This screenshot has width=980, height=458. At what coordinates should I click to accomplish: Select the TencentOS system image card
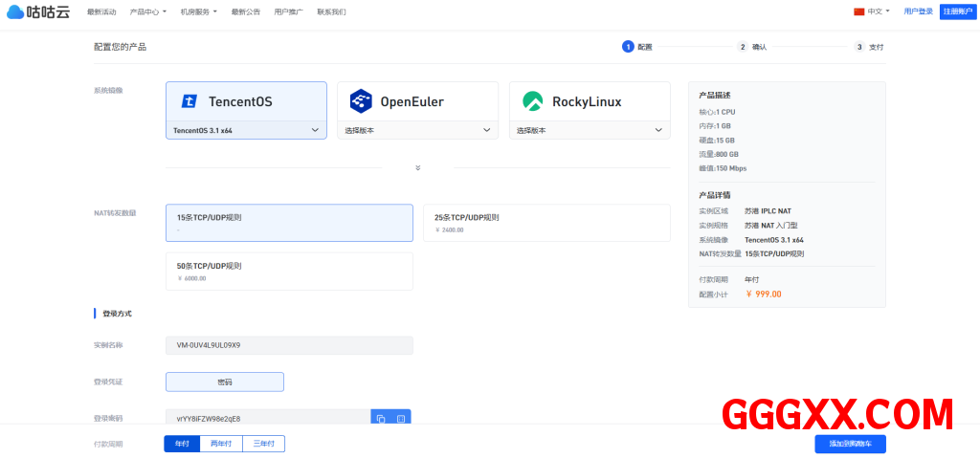246,101
